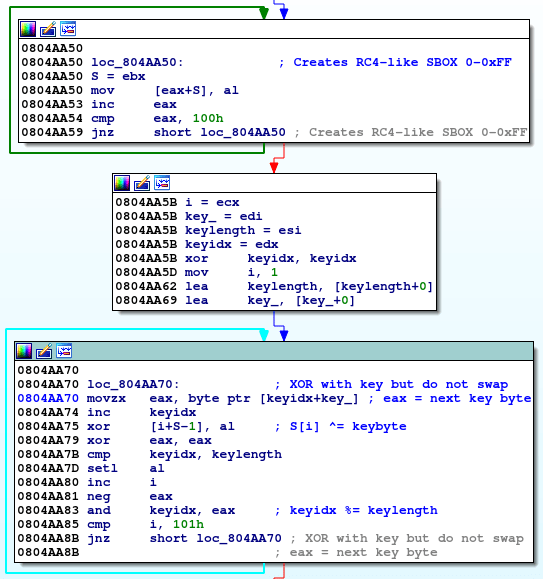Image resolution: width=543 pixels, height=579 pixels.
Task: Click the pencil edit icon in middle block
Action: pyautogui.click(x=142, y=183)
